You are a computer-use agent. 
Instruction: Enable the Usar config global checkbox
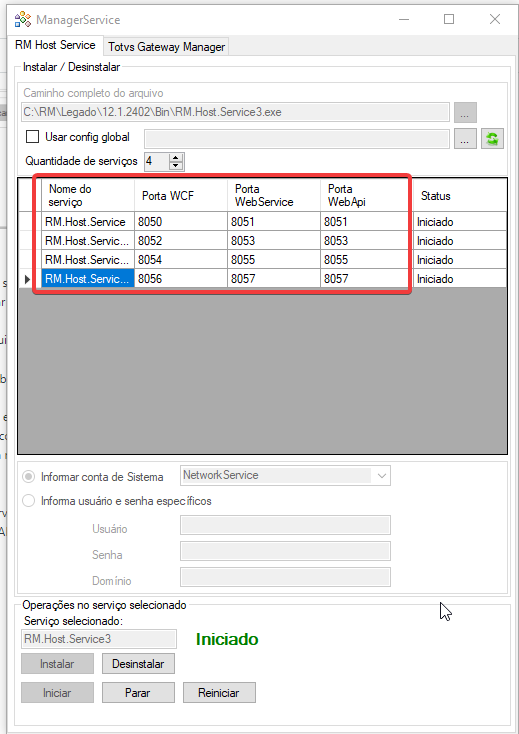(x=32, y=137)
